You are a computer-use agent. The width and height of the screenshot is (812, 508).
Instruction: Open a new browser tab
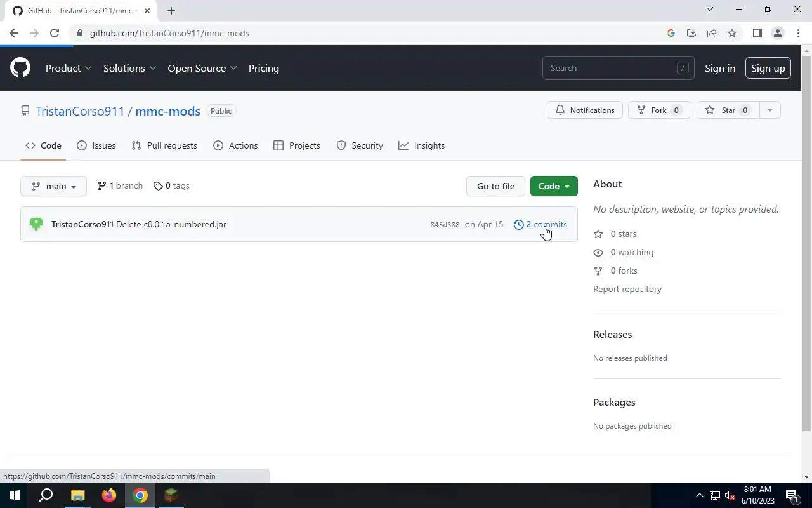tap(171, 10)
